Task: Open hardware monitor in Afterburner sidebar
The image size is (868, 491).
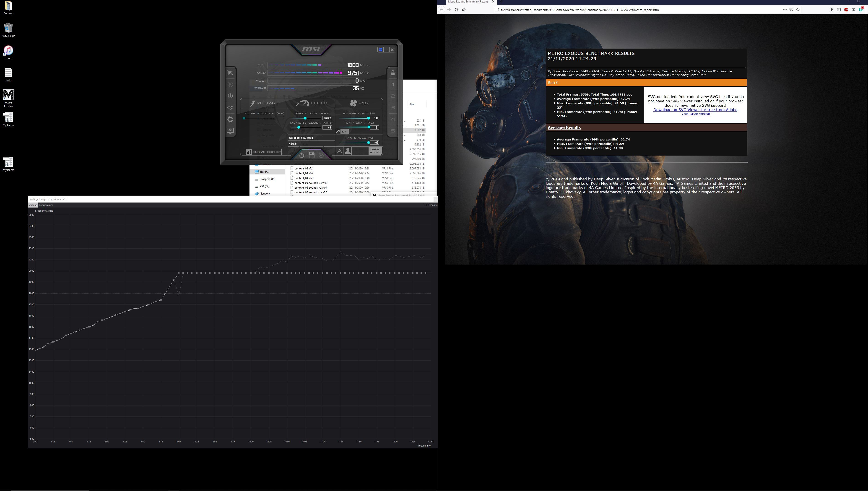Action: 230,131
